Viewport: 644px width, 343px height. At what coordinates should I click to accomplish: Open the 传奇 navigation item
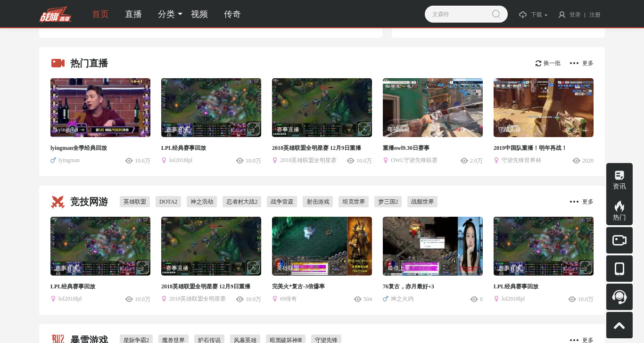tap(232, 14)
